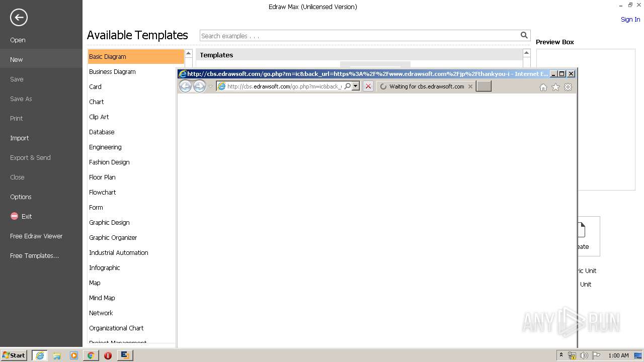Click the Search examples input field

click(x=360, y=36)
